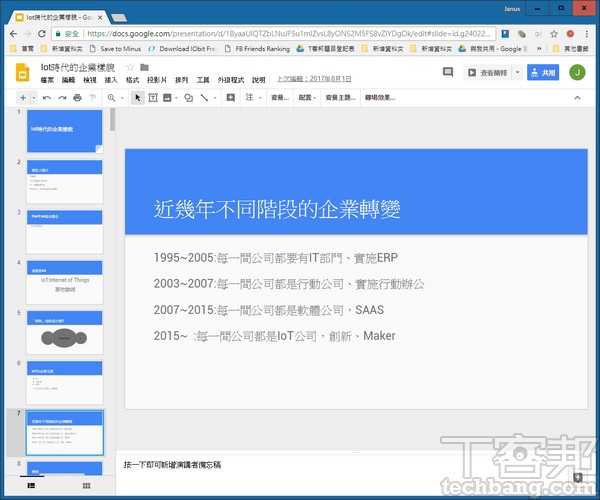Open the Save to Minus bookmark

(116, 49)
